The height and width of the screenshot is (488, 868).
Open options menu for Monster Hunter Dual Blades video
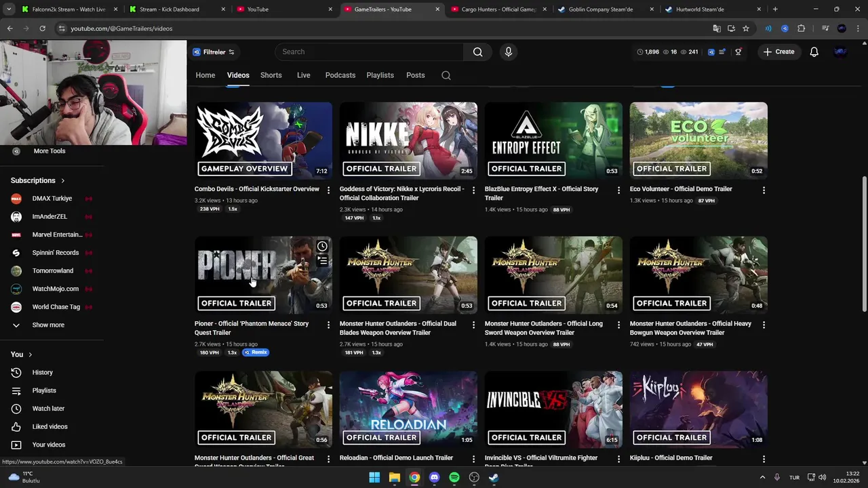pyautogui.click(x=473, y=325)
